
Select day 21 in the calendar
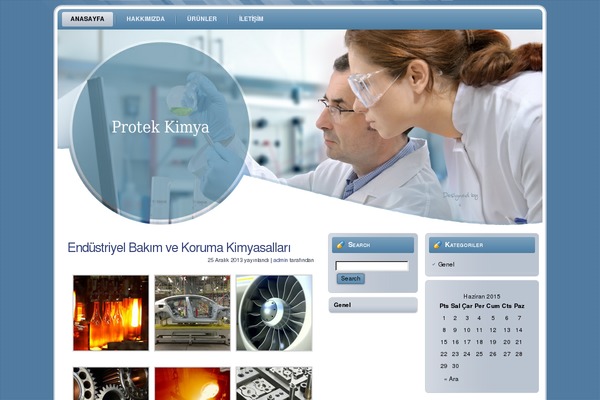coord(518,342)
